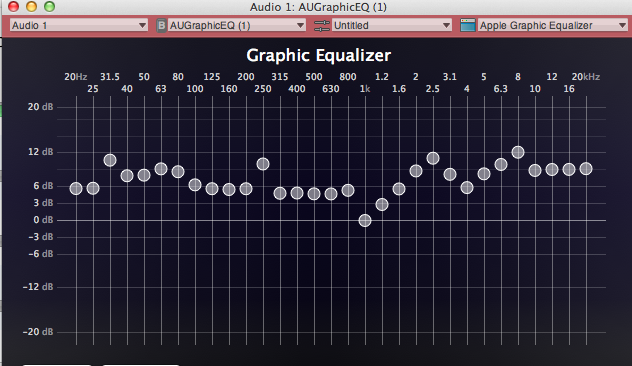Click the 10 kHz band slider knob
632x366 pixels.
click(x=535, y=170)
